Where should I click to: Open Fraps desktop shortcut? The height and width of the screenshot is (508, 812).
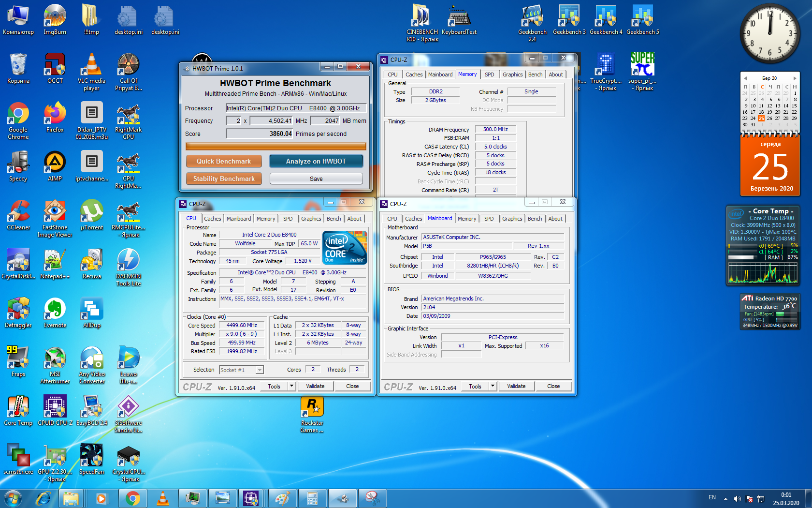(x=18, y=361)
